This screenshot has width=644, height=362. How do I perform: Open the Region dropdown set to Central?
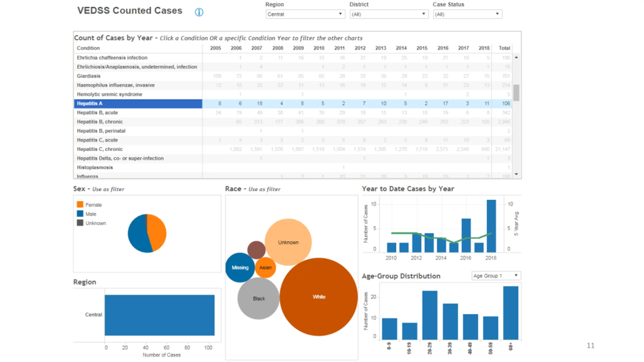[x=305, y=14]
